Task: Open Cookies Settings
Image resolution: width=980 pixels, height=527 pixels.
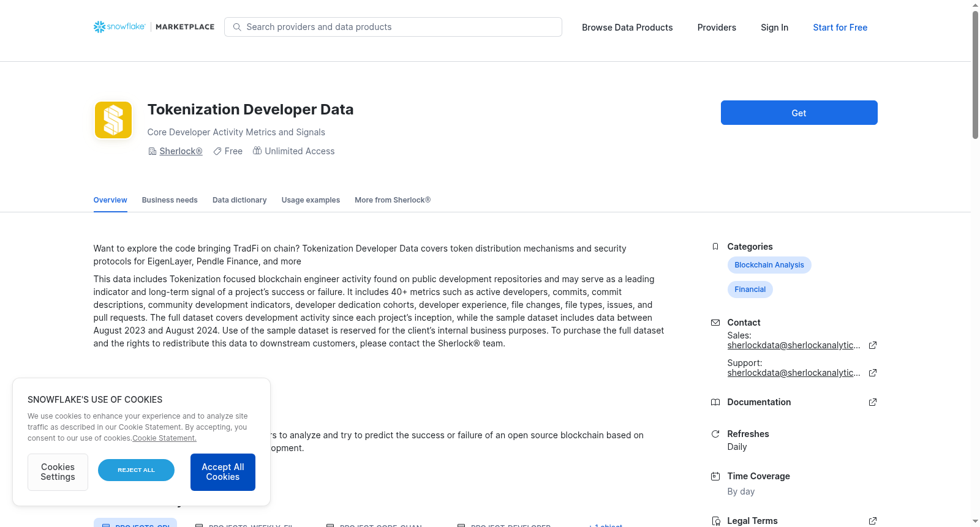Action: [x=58, y=472]
